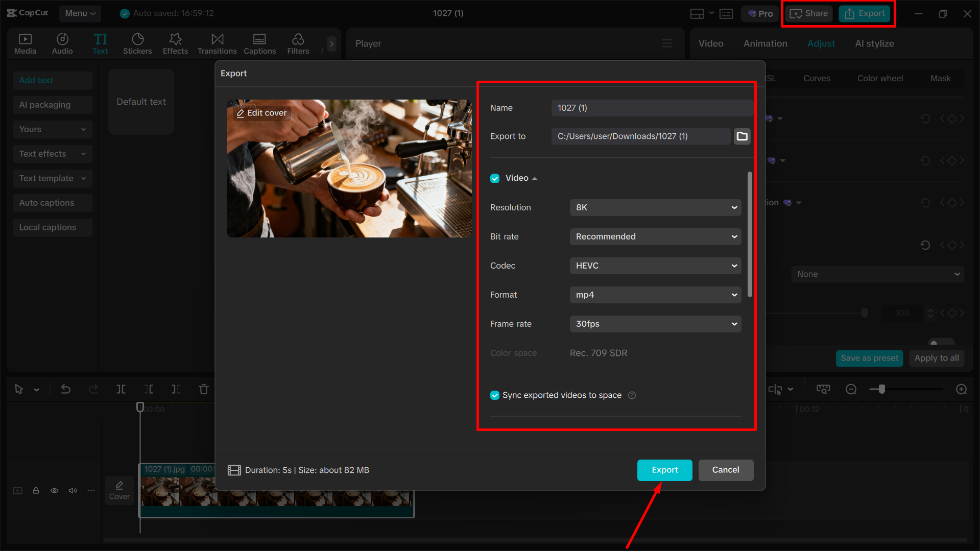The height and width of the screenshot is (551, 980).
Task: Open the Codec dropdown showing HEVC
Action: 655,266
